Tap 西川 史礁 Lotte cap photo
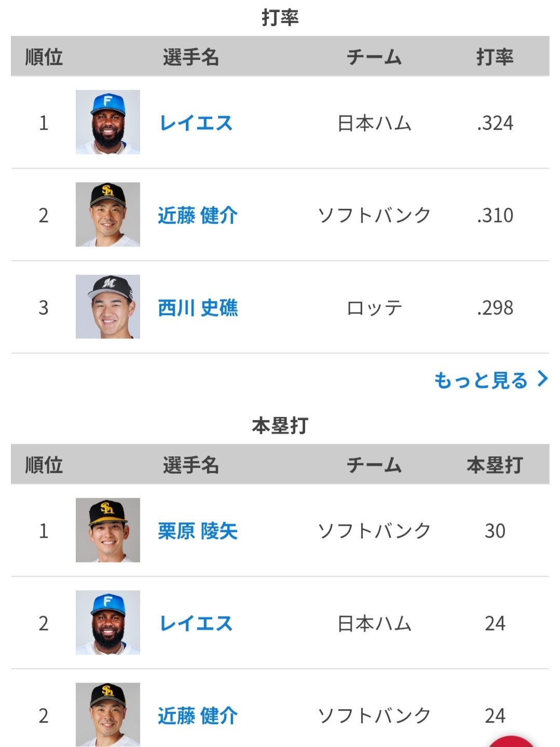The height and width of the screenshot is (747, 560). click(108, 307)
